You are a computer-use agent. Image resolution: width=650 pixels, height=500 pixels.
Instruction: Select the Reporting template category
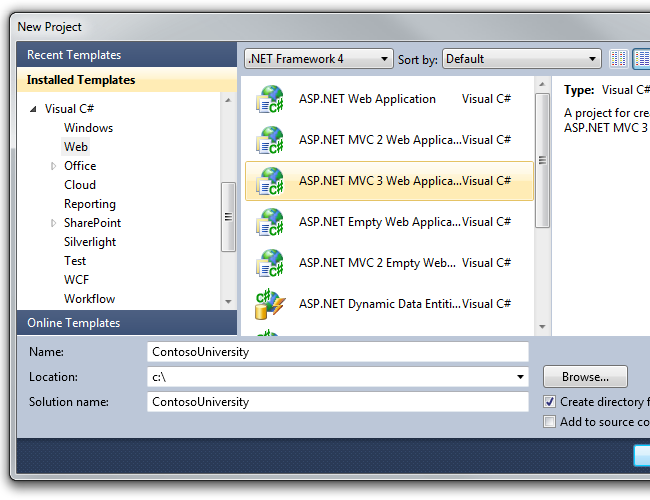[x=90, y=204]
